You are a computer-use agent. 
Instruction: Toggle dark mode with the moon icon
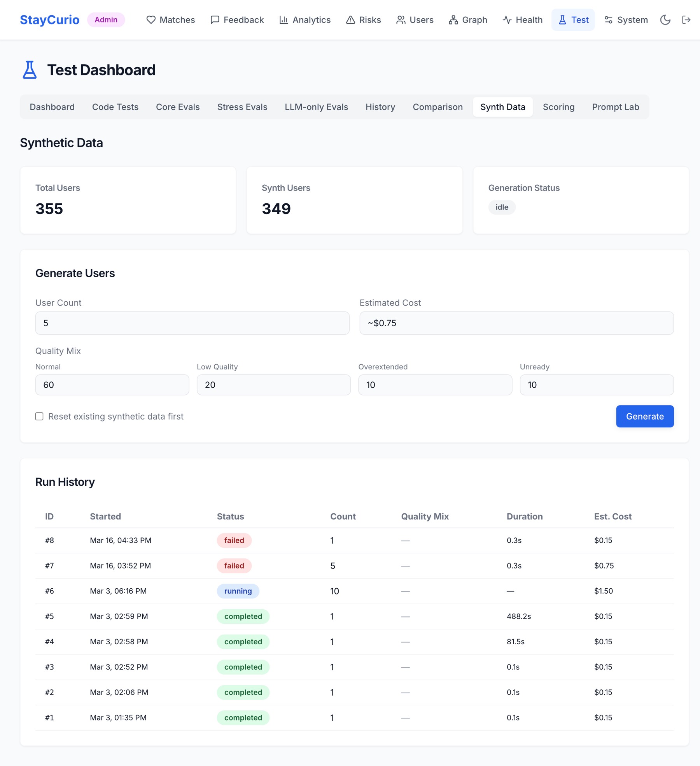pos(665,20)
